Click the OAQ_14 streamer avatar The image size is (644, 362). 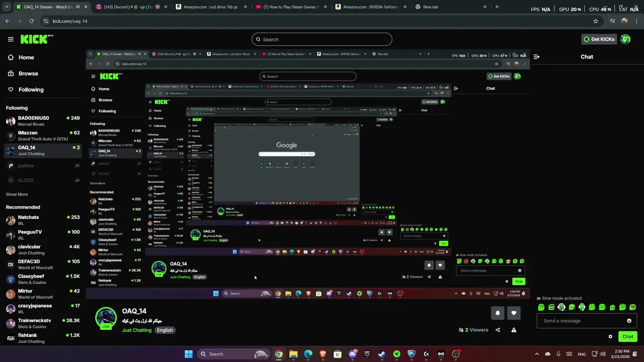[106, 318]
